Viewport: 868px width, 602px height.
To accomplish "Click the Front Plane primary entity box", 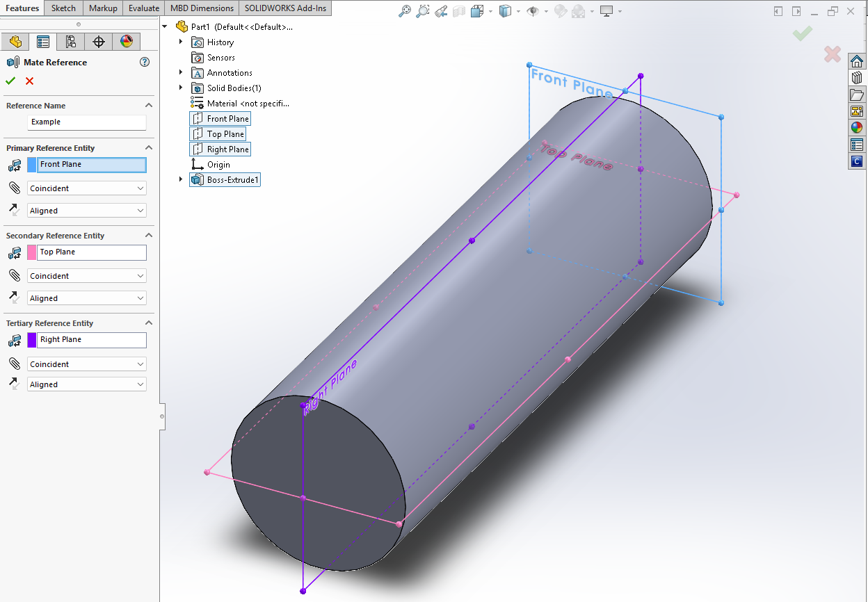I will (x=92, y=165).
